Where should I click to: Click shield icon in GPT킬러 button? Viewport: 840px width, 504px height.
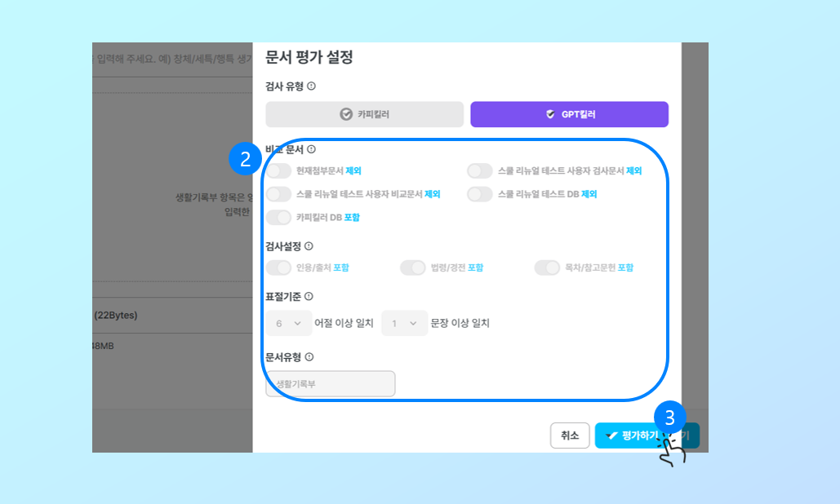(x=550, y=114)
